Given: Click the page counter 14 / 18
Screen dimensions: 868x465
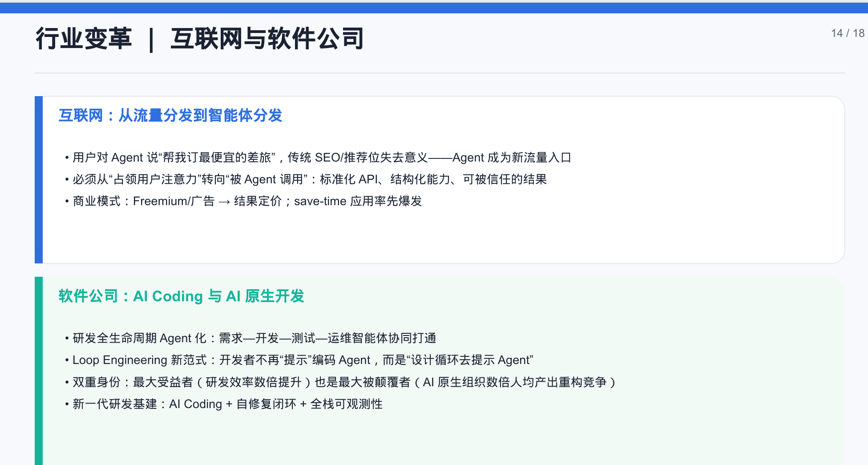Looking at the screenshot, I should coord(848,33).
